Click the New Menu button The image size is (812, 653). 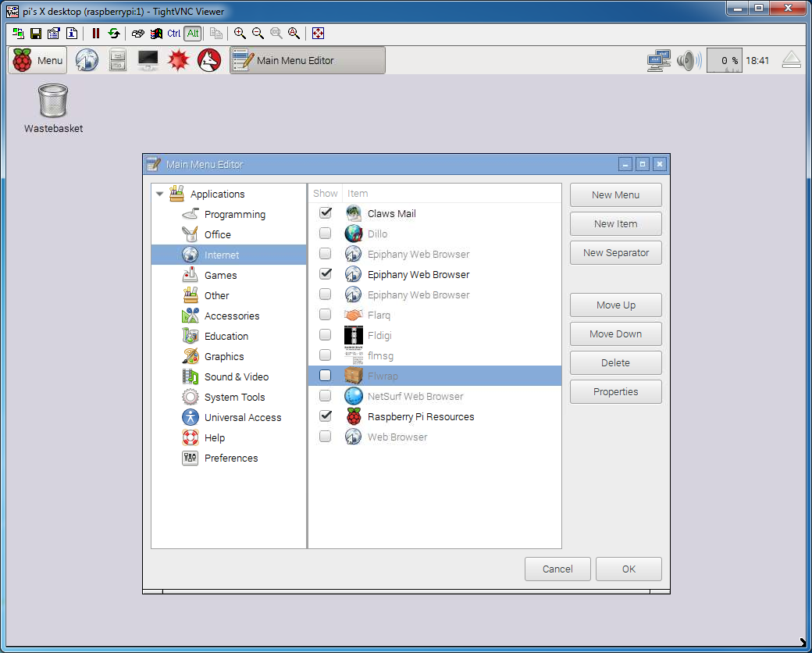[x=616, y=194]
